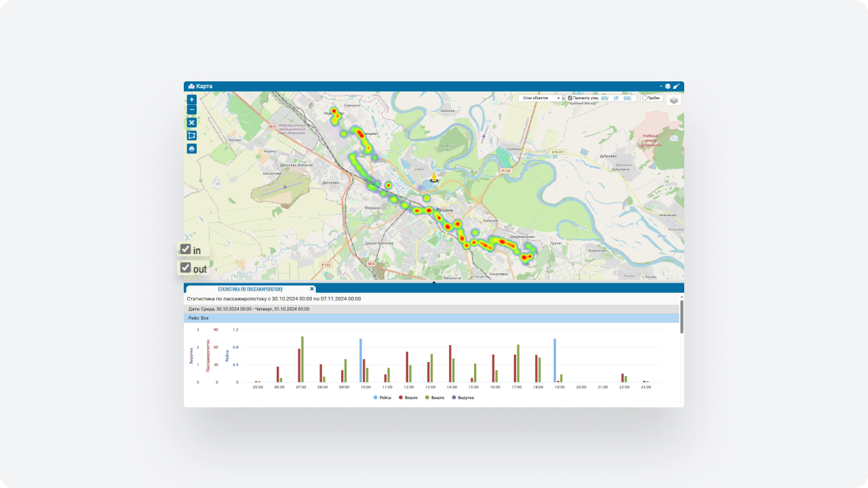The height and width of the screenshot is (488, 868).
Task: Uncheck the 'in' heatmap checkbox
Action: click(x=186, y=249)
